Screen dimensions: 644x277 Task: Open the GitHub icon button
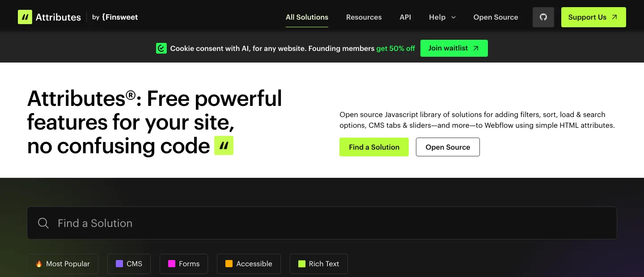pos(543,17)
